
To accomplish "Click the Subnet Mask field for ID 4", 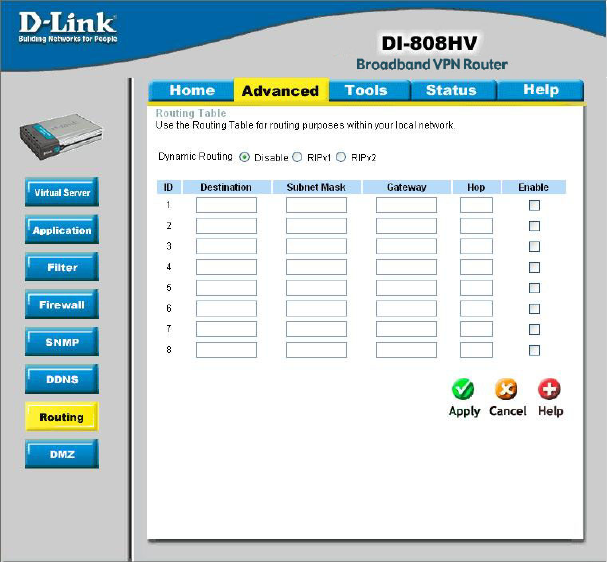I will coord(316,267).
